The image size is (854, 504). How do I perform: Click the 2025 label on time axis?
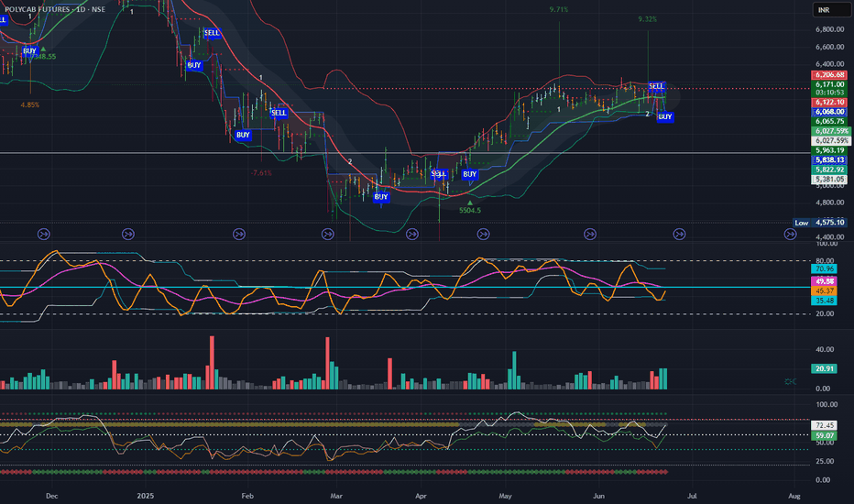[x=146, y=496]
